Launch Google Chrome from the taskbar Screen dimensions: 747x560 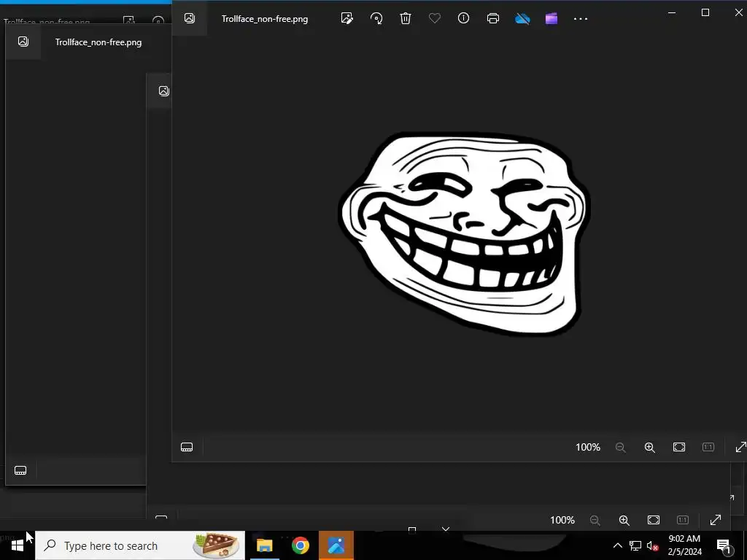[x=300, y=545]
